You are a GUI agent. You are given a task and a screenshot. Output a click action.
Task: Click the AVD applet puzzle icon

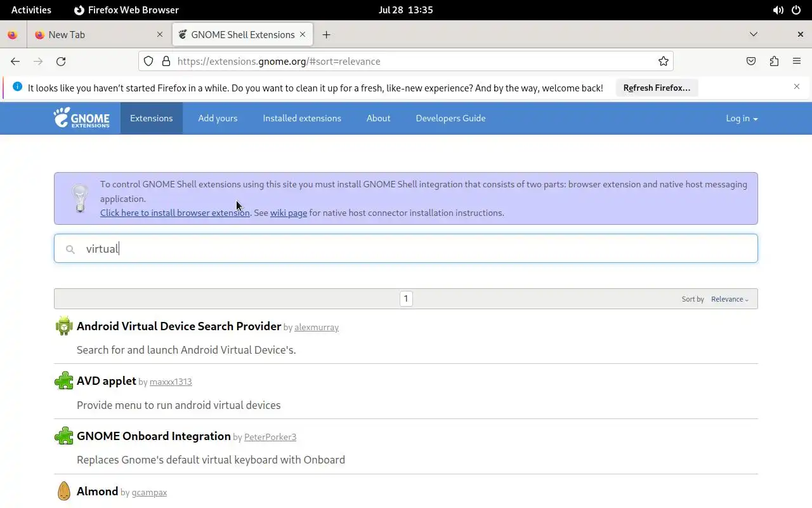coord(64,381)
